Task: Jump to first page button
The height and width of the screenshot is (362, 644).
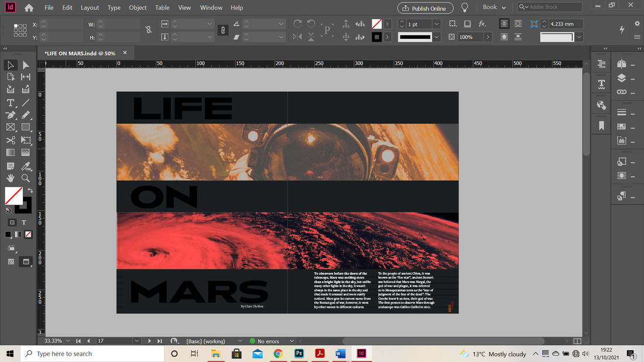Action: [78, 341]
